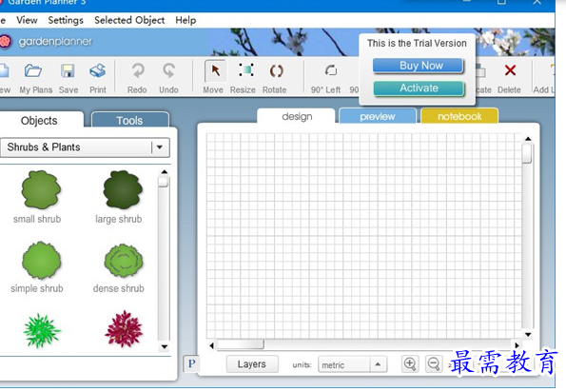Open the Selected Object menu
This screenshot has height=392, width=566.
129,20
